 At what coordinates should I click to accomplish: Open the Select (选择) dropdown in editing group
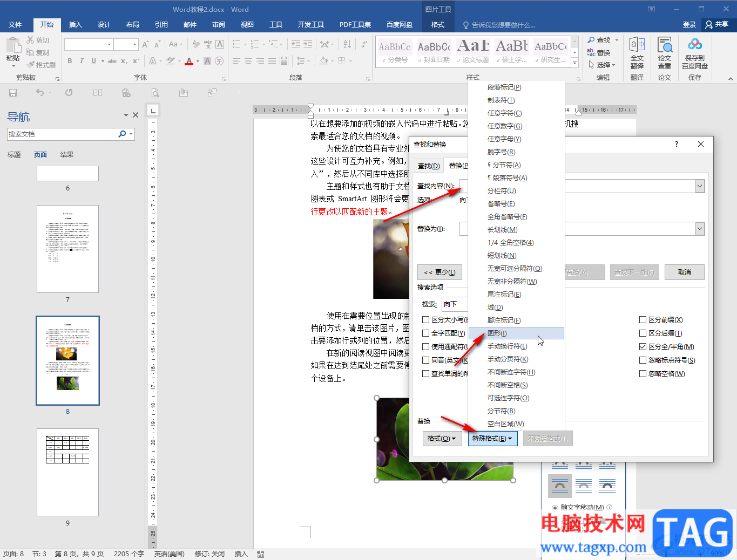click(x=601, y=65)
